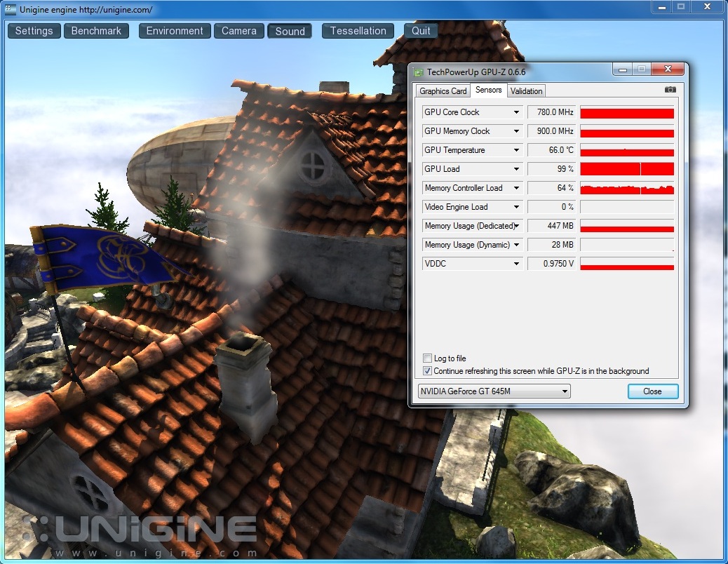The image size is (728, 564).
Task: Minimize the GPU-Z window
Action: pyautogui.click(x=623, y=69)
